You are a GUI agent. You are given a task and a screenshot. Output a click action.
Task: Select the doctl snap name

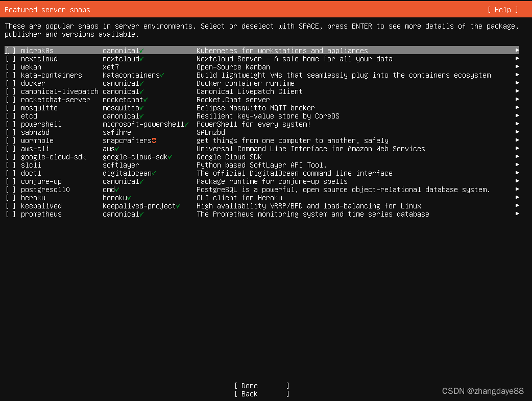pos(31,173)
